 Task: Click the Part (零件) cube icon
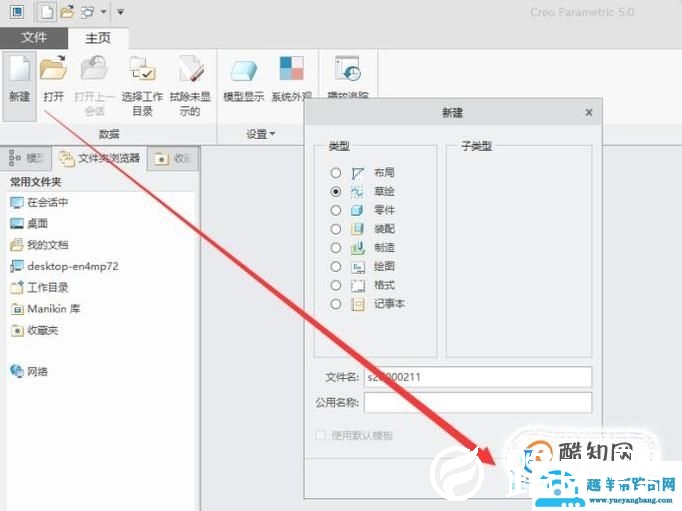click(358, 210)
